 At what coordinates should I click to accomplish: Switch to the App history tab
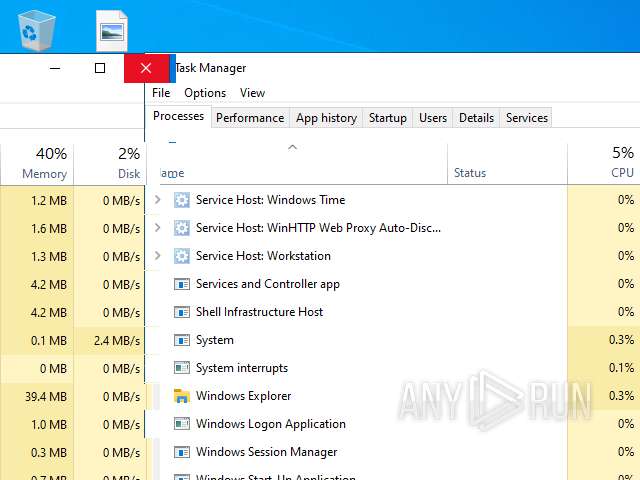pyautogui.click(x=327, y=118)
